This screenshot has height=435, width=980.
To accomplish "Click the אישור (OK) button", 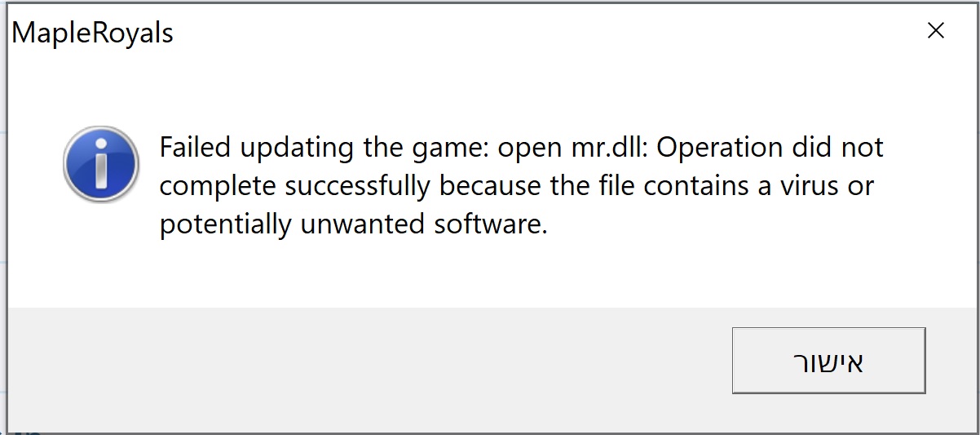I will click(x=828, y=361).
